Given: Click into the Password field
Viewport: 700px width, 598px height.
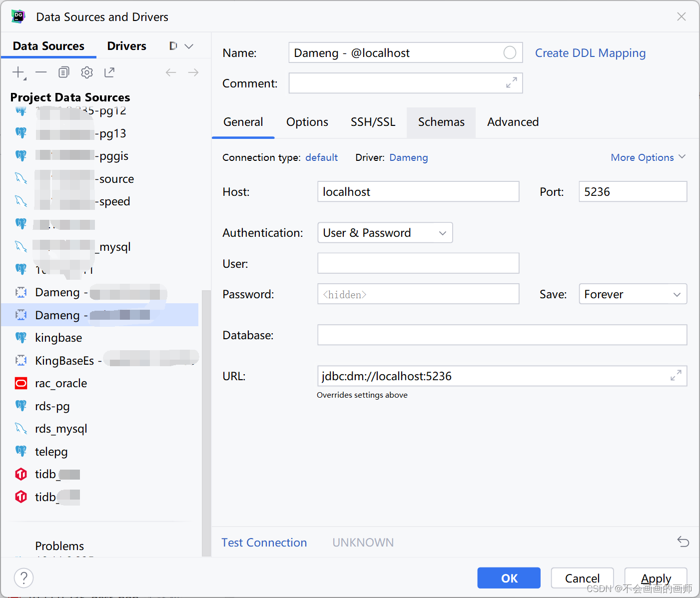Looking at the screenshot, I should click(x=418, y=294).
